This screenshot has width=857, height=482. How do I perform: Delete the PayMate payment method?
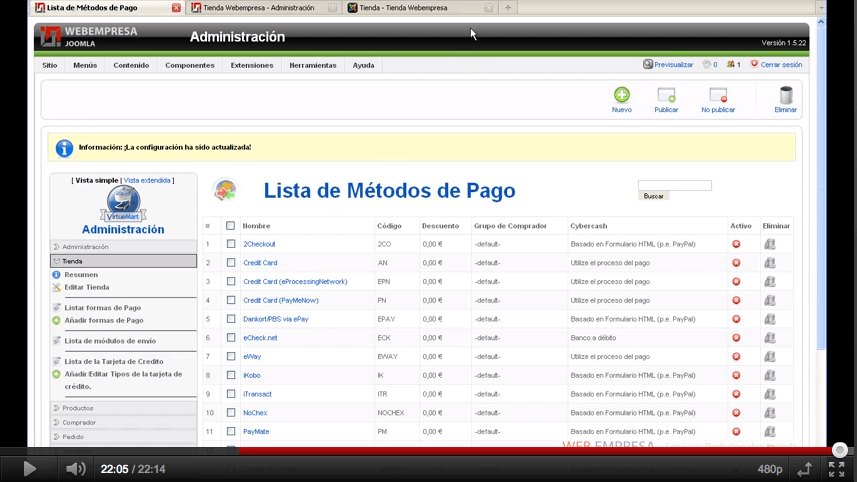pos(770,432)
